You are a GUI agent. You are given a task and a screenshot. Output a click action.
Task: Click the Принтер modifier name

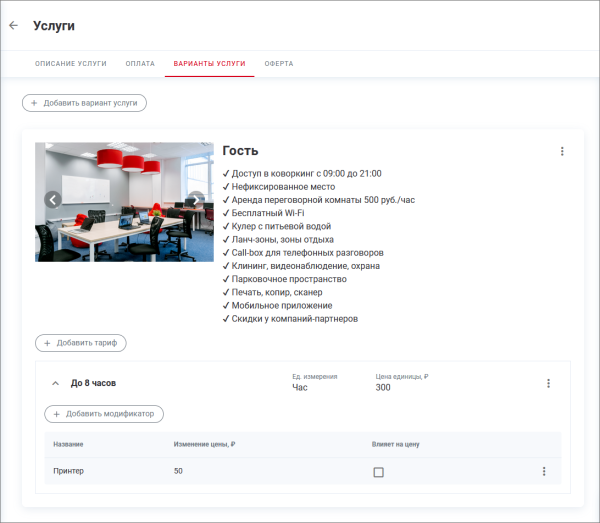click(x=68, y=471)
